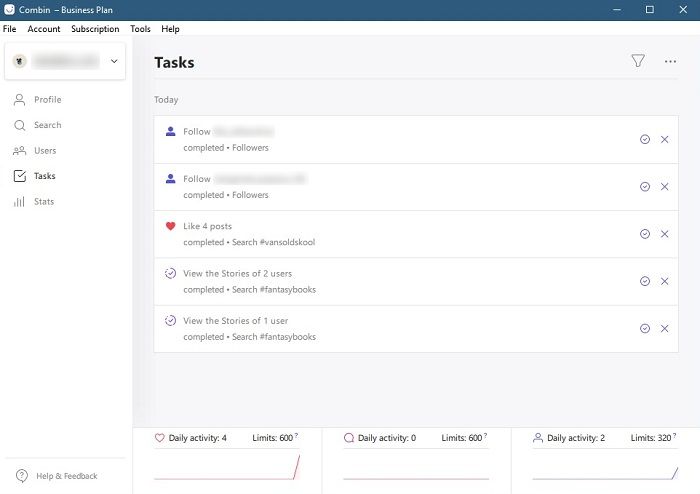Click the account avatar picture
The width and height of the screenshot is (700, 494).
pyautogui.click(x=19, y=61)
